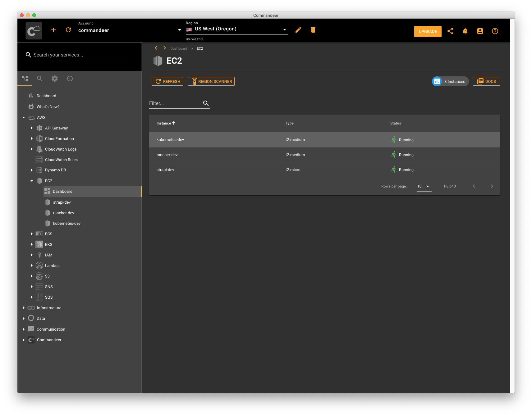Open Rows per page dropdown
The width and height of the screenshot is (532, 416).
click(424, 186)
